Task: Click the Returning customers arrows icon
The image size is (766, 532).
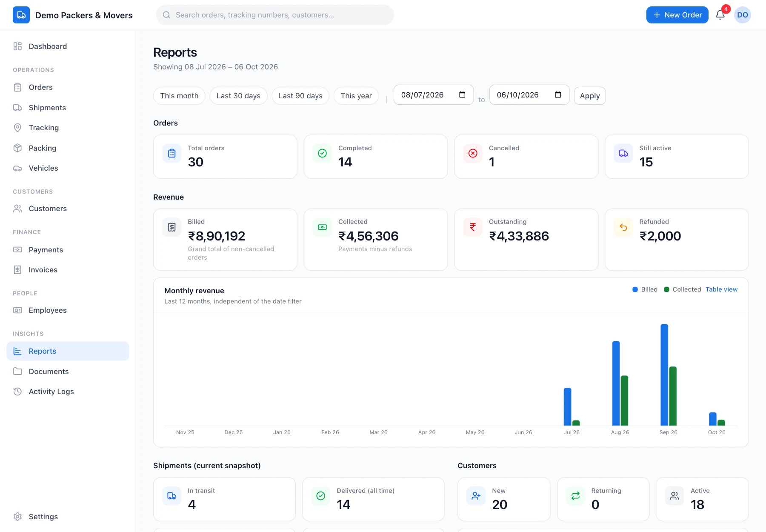Action: [x=575, y=496]
